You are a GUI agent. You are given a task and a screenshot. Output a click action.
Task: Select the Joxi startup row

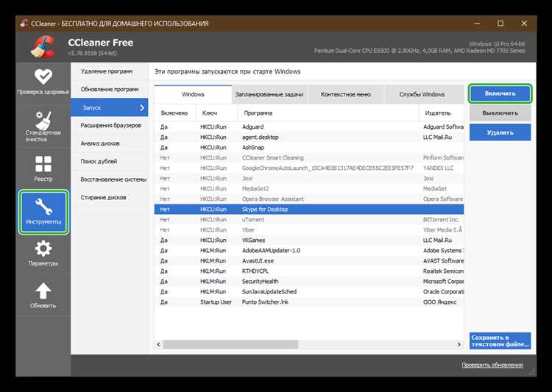tap(309, 179)
